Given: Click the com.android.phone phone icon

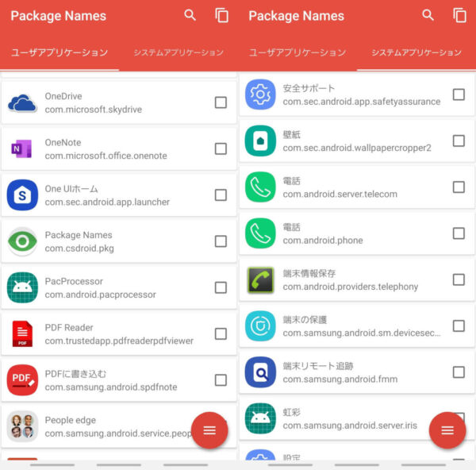Looking at the screenshot, I should tap(260, 233).
